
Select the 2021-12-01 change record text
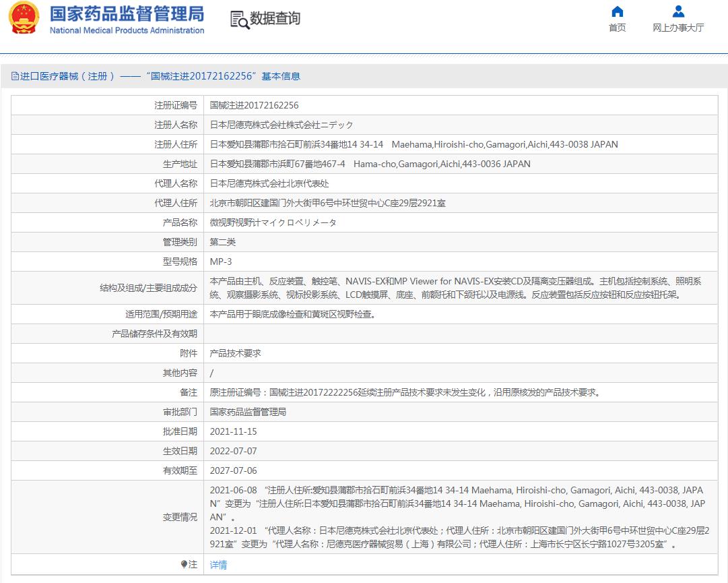click(x=460, y=537)
